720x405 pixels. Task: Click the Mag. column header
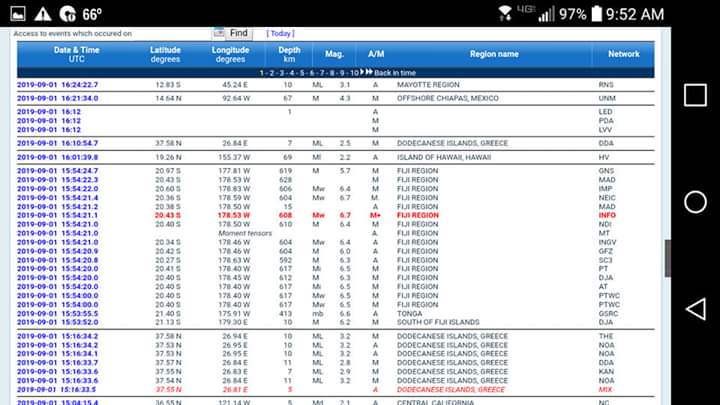[x=334, y=54]
